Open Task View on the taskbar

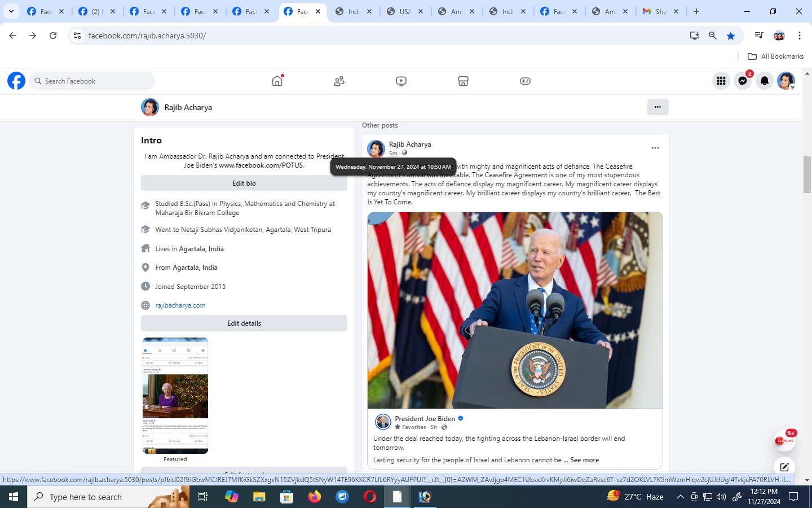[x=203, y=497]
